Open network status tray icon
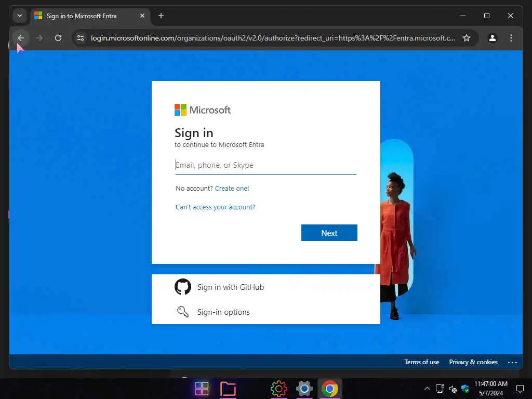Screen dimensions: 532x399 [x=440, y=389]
